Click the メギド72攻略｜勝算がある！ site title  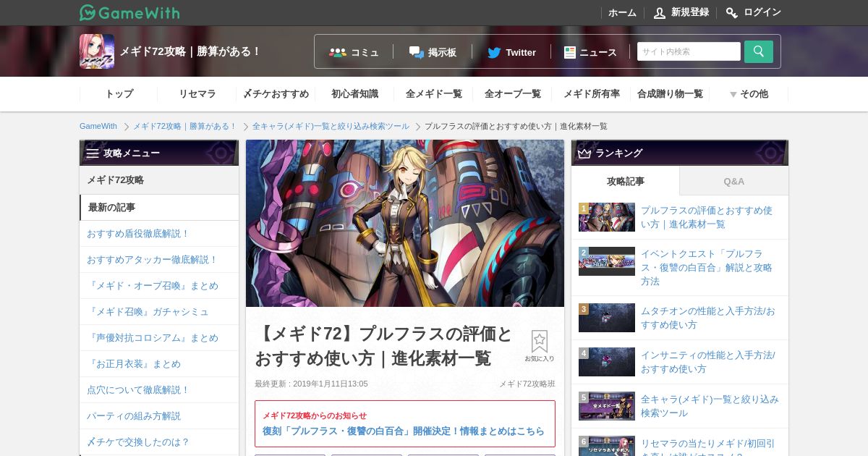[190, 51]
